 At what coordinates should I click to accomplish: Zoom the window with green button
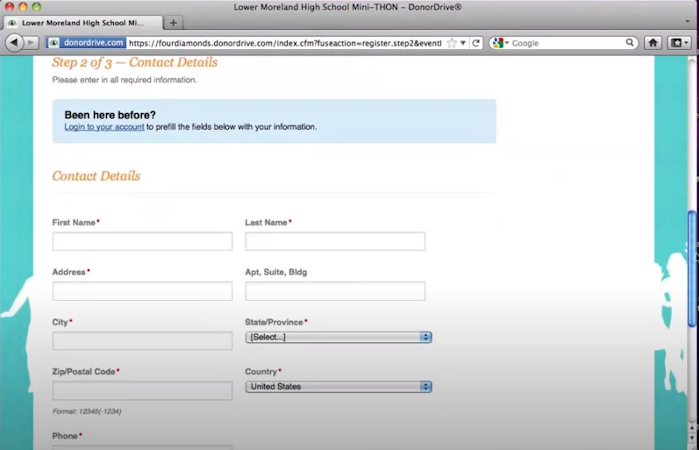click(37, 6)
